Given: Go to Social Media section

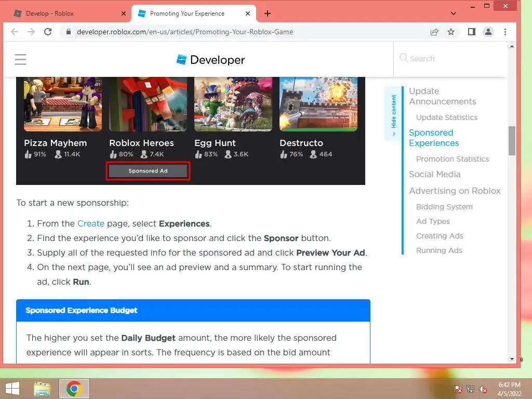Looking at the screenshot, I should coord(434,175).
